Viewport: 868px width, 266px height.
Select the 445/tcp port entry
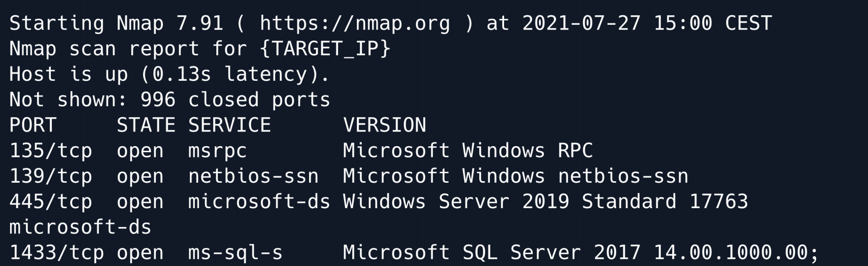pos(51,202)
